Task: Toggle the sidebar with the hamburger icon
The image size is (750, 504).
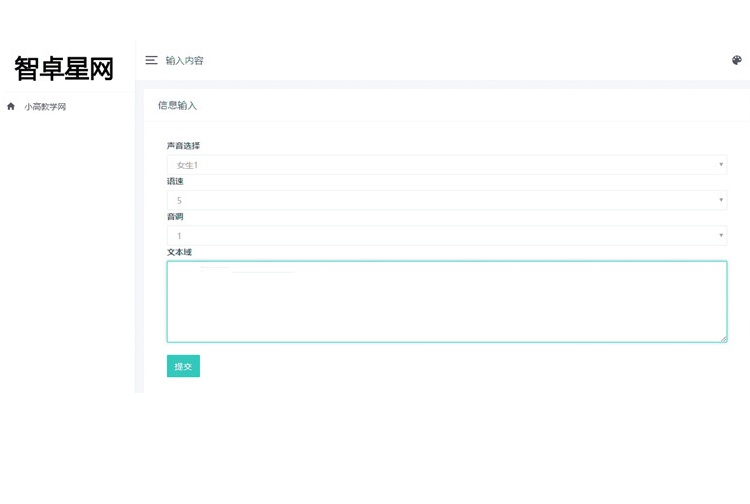Action: [x=151, y=60]
